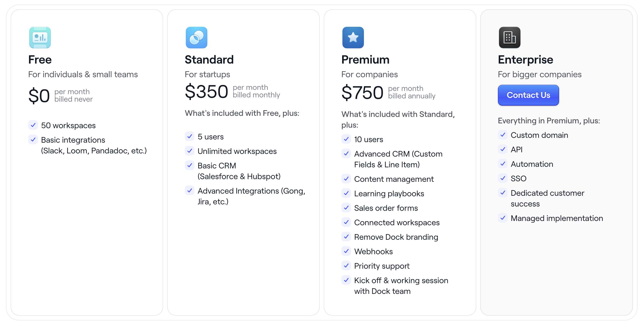Viewport: 644px width, 325px height.
Task: Click Managed implementation feature text
Action: pos(557,218)
